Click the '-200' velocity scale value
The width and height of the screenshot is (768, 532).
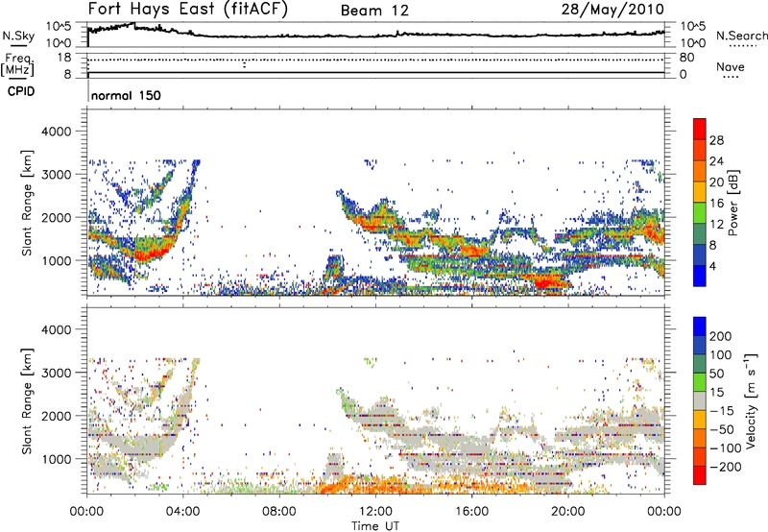[x=726, y=468]
